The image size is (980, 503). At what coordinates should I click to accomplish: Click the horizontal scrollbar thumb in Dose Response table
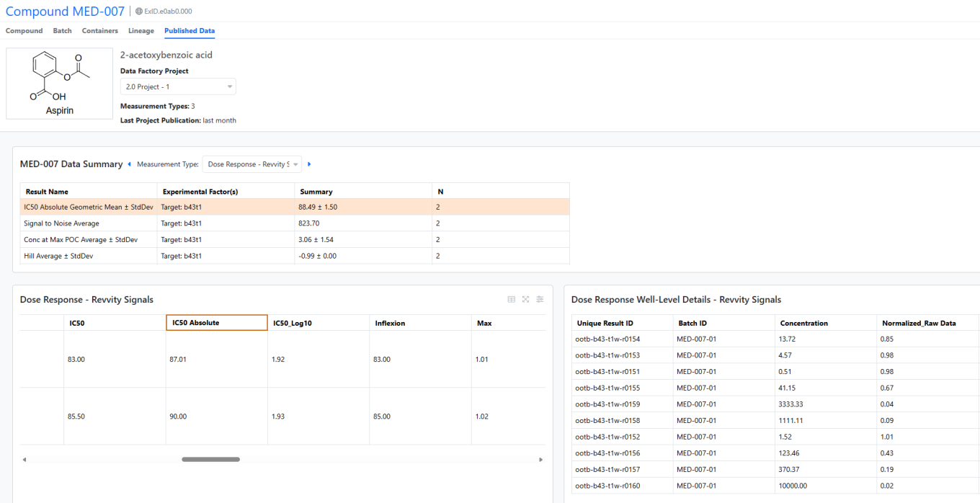[210, 459]
